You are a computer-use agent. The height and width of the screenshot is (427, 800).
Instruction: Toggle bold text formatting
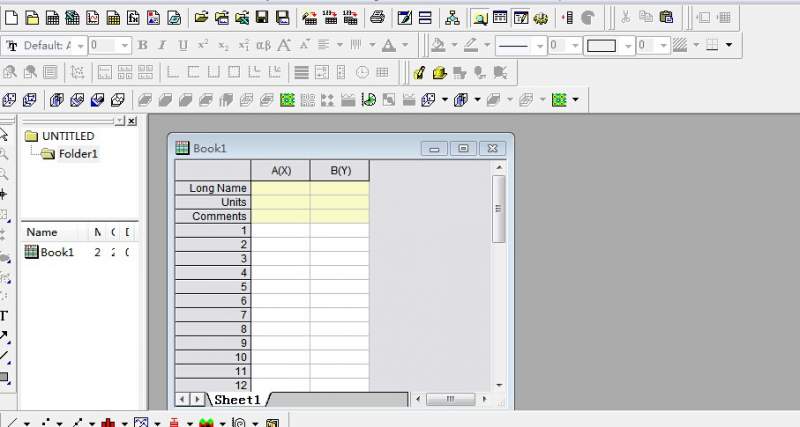[x=143, y=45]
